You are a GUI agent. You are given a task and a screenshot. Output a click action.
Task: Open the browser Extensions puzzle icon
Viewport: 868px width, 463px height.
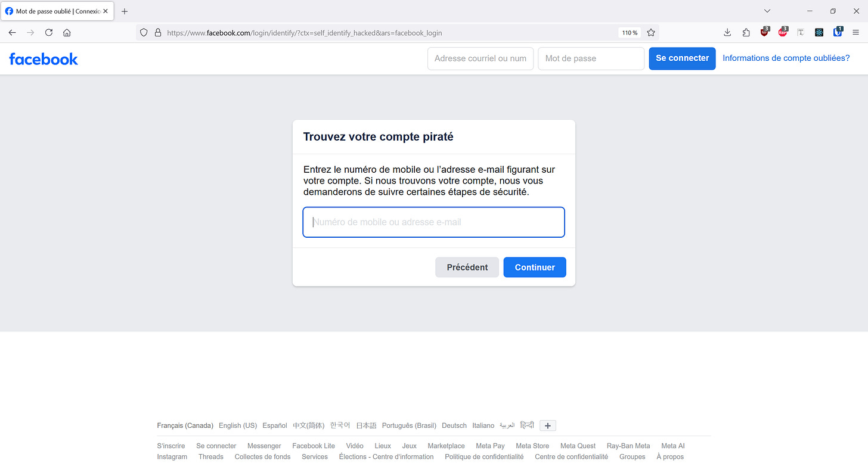(746, 32)
